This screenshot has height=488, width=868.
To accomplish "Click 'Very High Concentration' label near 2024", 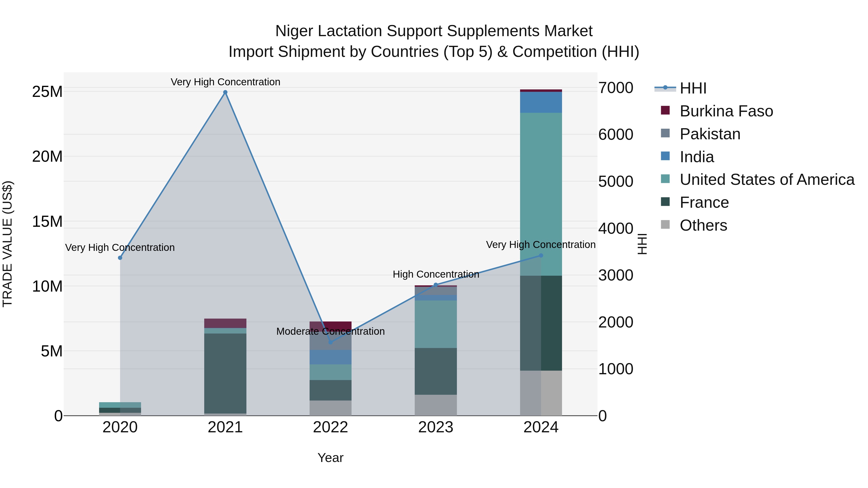I will coord(541,245).
